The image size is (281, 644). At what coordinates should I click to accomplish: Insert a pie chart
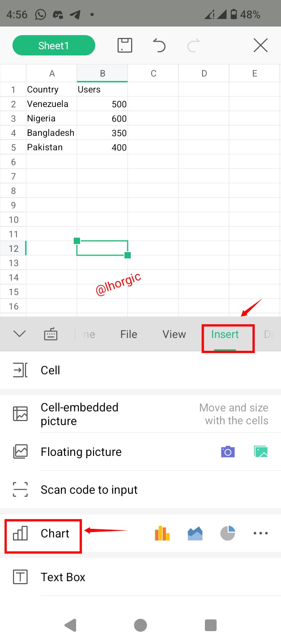(x=228, y=533)
